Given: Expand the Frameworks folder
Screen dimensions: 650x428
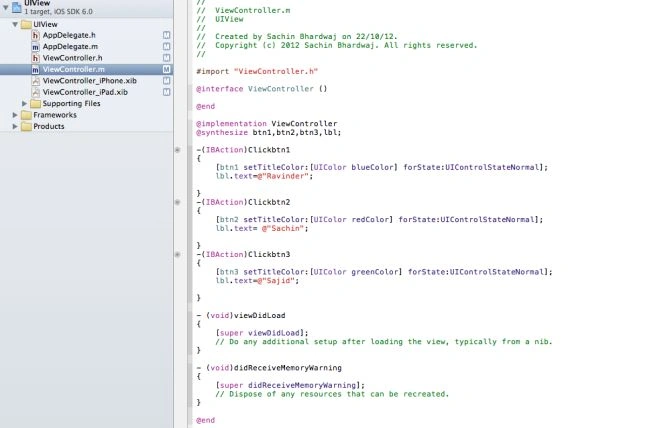Looking at the screenshot, I should click(15, 115).
